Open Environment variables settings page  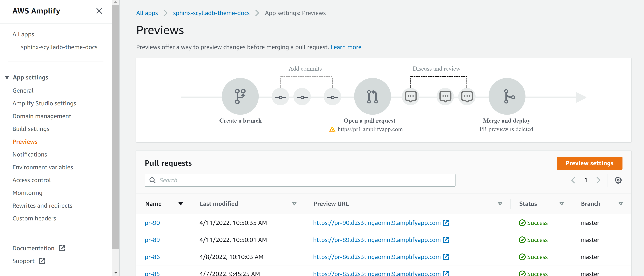(43, 167)
